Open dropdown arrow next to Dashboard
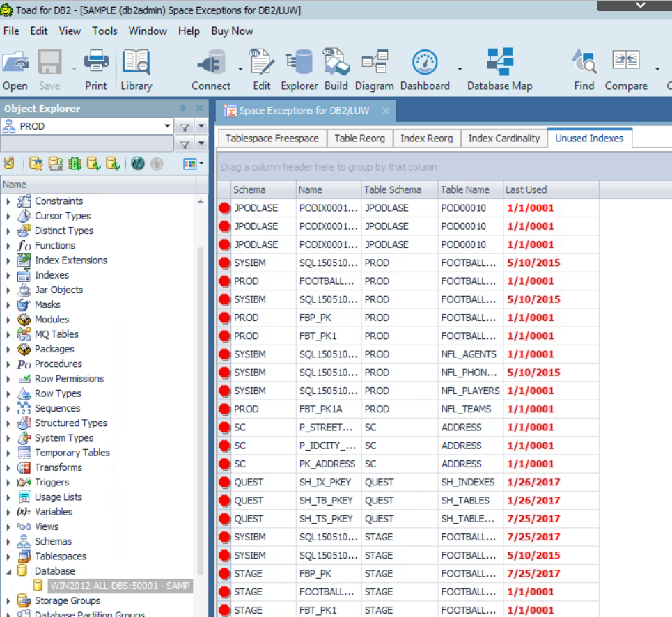Viewport: 672px width, 617px height. point(460,69)
